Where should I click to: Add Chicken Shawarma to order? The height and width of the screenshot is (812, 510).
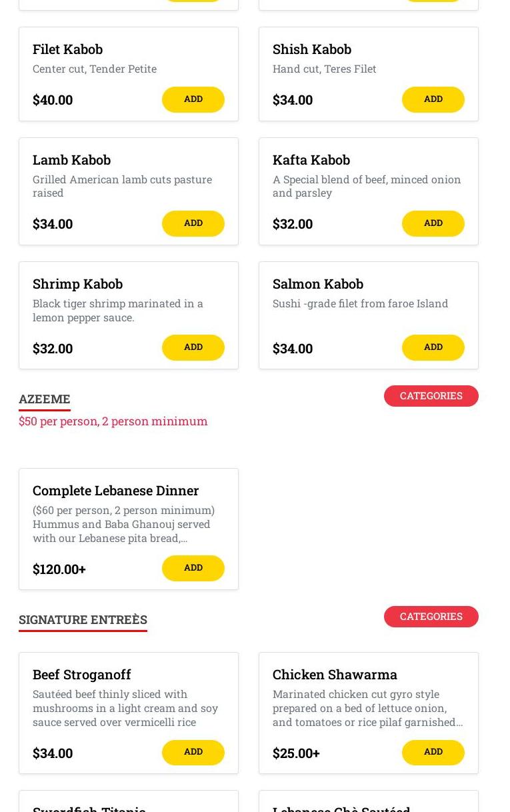(433, 752)
